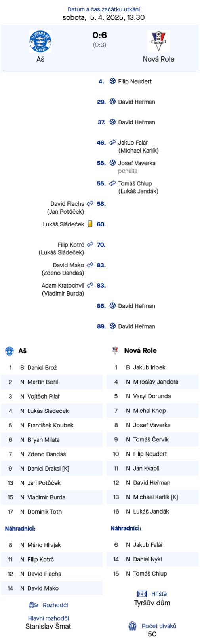200x644 pixels.
Task: Select substitute Tomáš Chlup in Náhradníci list
Action: [153, 574]
